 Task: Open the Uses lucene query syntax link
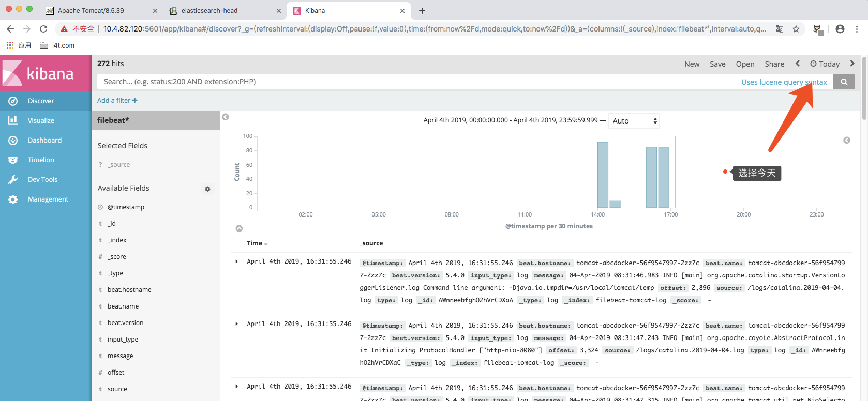point(784,82)
